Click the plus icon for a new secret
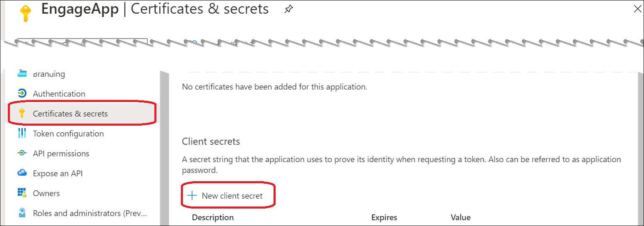Image resolution: width=644 pixels, height=226 pixels. tap(192, 196)
